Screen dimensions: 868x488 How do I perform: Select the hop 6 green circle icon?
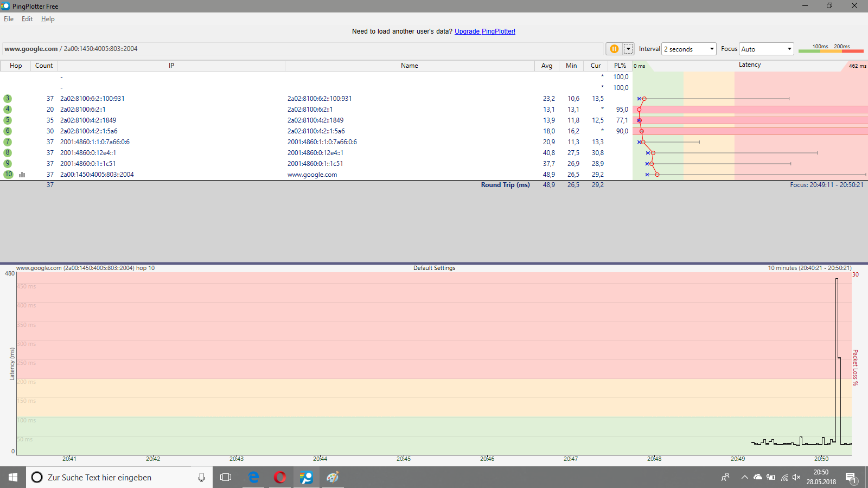(8, 131)
